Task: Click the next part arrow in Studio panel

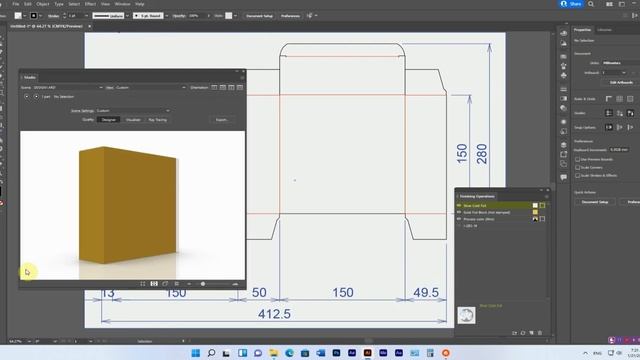Action: 36,97
